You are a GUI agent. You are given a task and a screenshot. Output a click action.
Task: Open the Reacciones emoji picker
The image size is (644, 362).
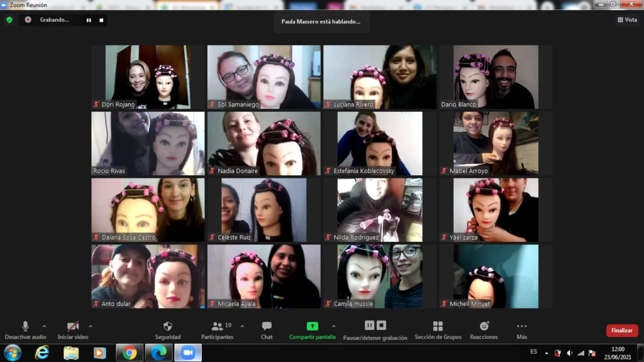click(484, 330)
